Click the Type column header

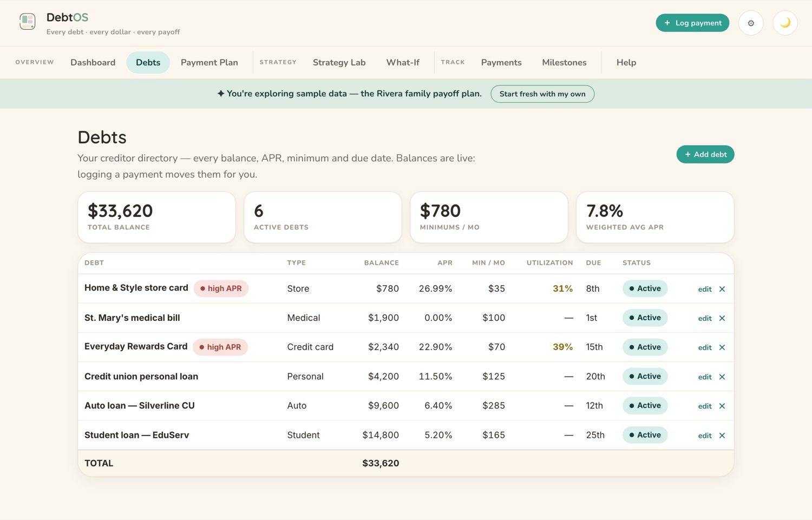(x=297, y=263)
